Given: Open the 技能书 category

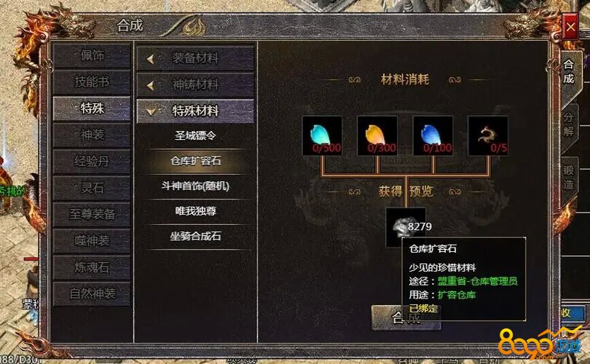Looking at the screenshot, I should [93, 82].
